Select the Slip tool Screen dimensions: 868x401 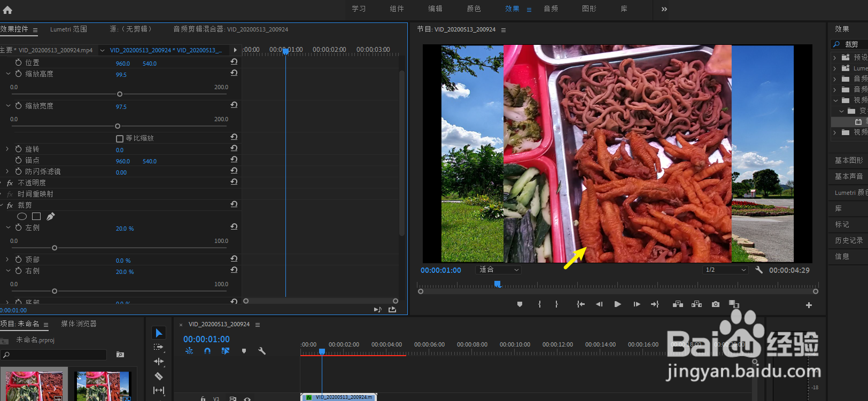click(x=159, y=390)
